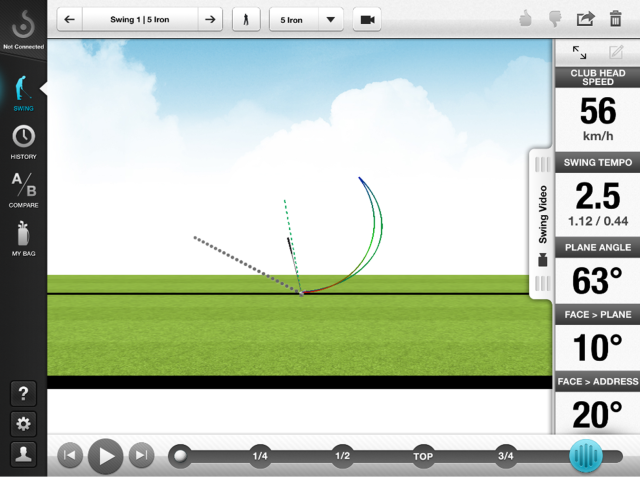Share this swing

tap(585, 19)
